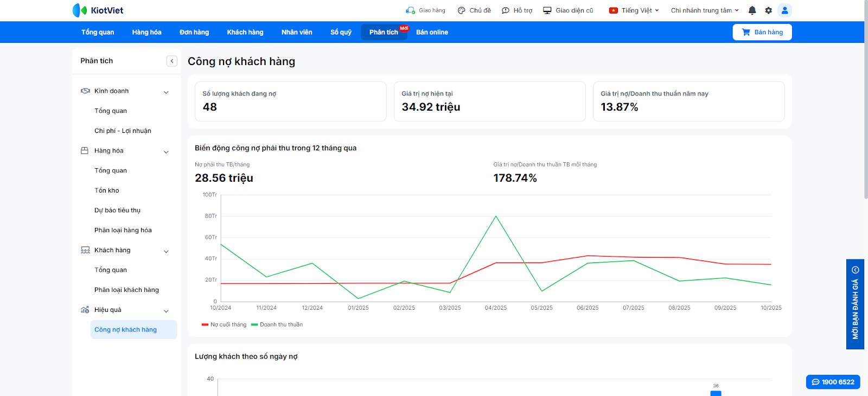This screenshot has width=868, height=396.
Task: Click the Giao hàng delivery icon
Action: (x=410, y=10)
